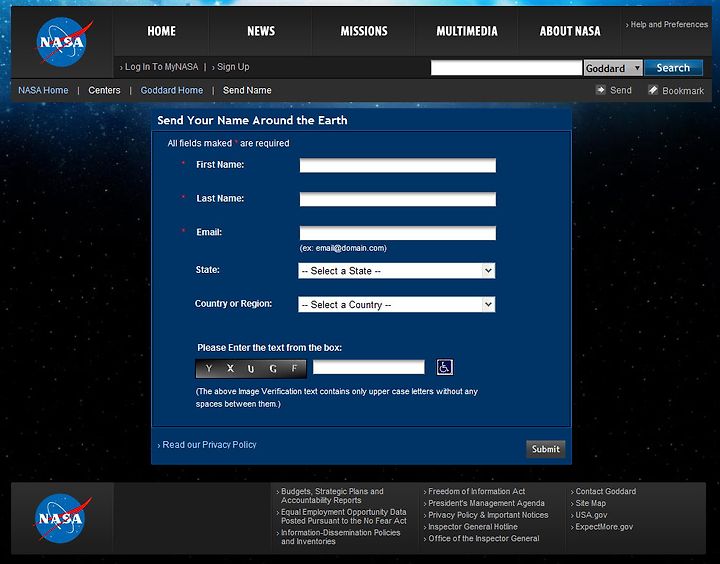Focus the Last Name input field
The height and width of the screenshot is (564, 720).
point(398,199)
